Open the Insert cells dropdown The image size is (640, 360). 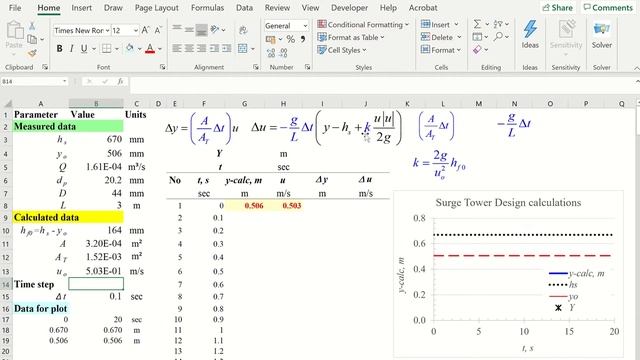pyautogui.click(x=440, y=24)
